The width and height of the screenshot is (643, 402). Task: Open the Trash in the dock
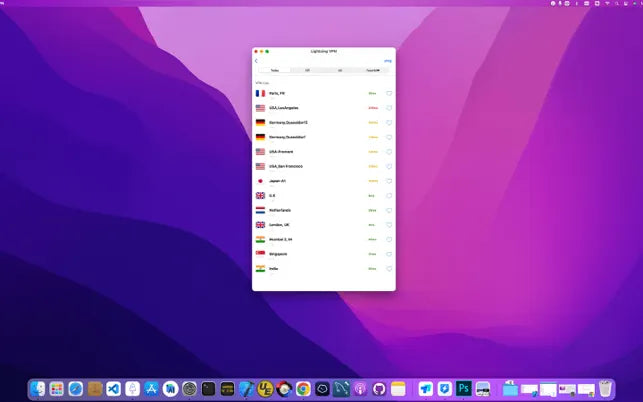605,388
